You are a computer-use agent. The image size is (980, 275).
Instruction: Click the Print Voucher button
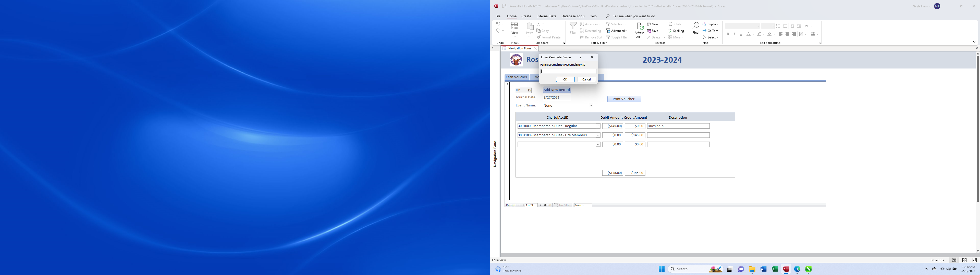pos(623,99)
